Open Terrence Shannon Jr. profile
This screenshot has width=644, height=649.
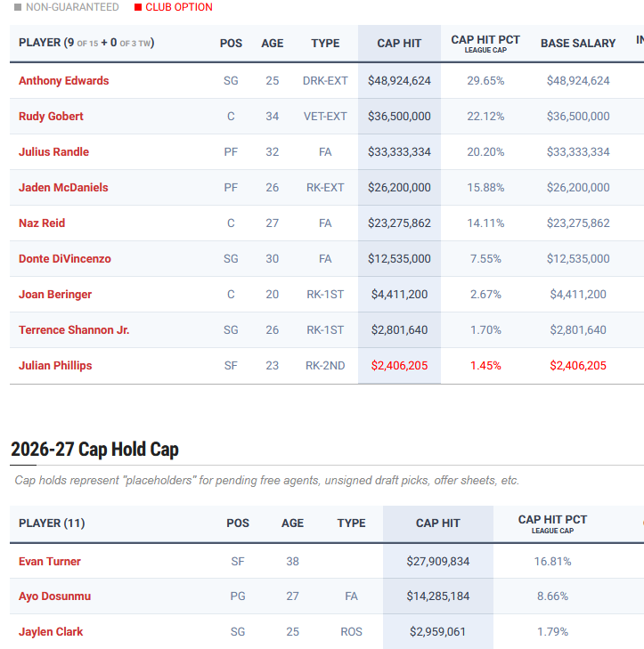74,330
